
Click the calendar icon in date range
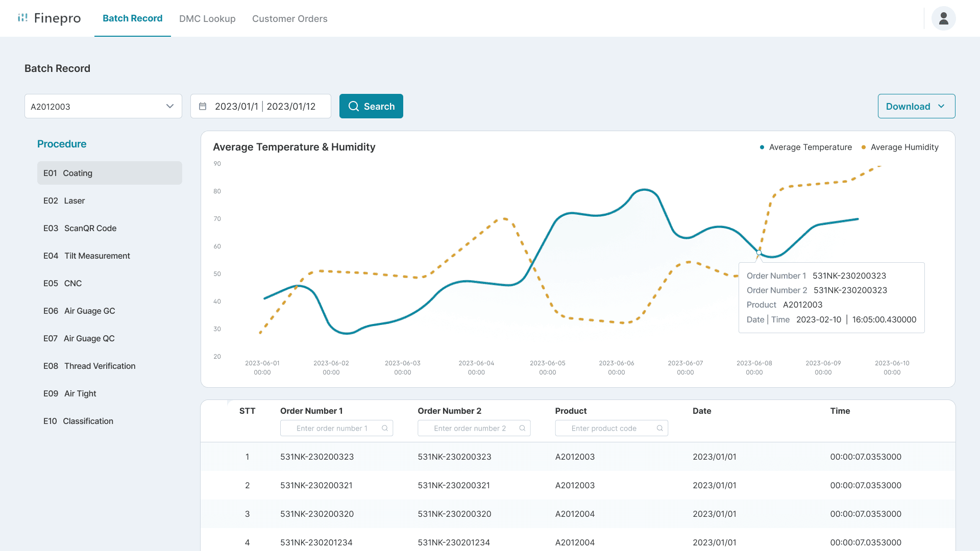[x=203, y=106]
